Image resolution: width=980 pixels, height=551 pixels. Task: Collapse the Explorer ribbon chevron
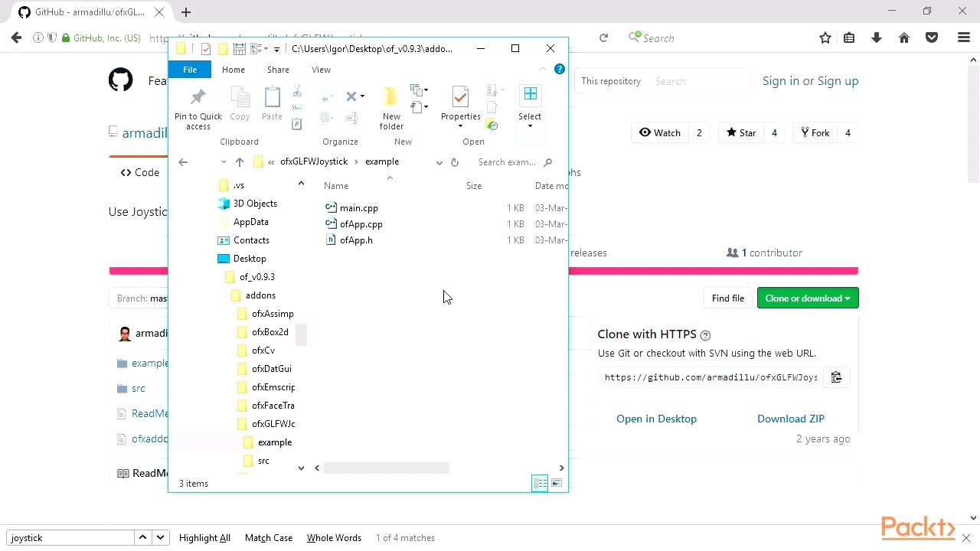543,69
